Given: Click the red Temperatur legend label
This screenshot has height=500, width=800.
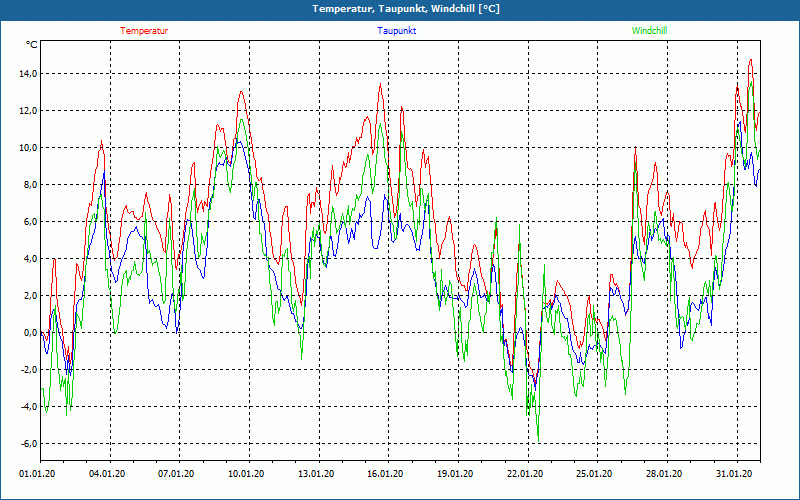Looking at the screenshot, I should (x=144, y=31).
